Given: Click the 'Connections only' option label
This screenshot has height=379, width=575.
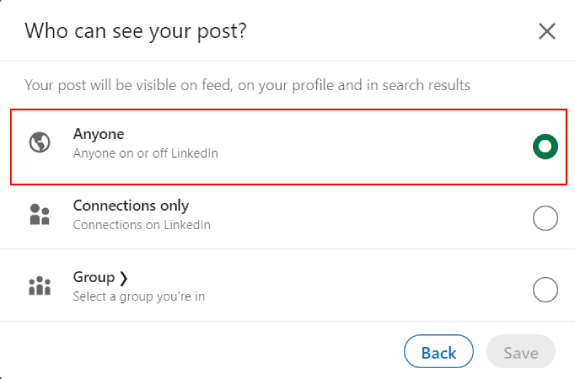Looking at the screenshot, I should [x=131, y=206].
